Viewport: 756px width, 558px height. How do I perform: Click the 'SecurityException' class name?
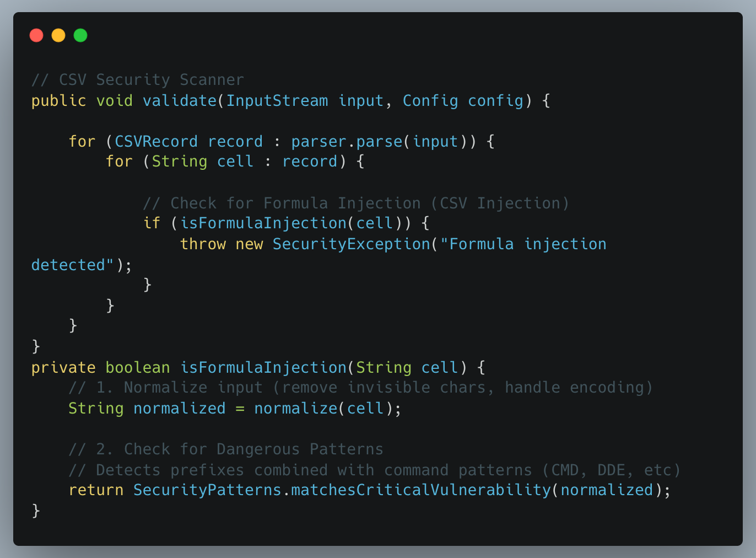[x=351, y=244]
